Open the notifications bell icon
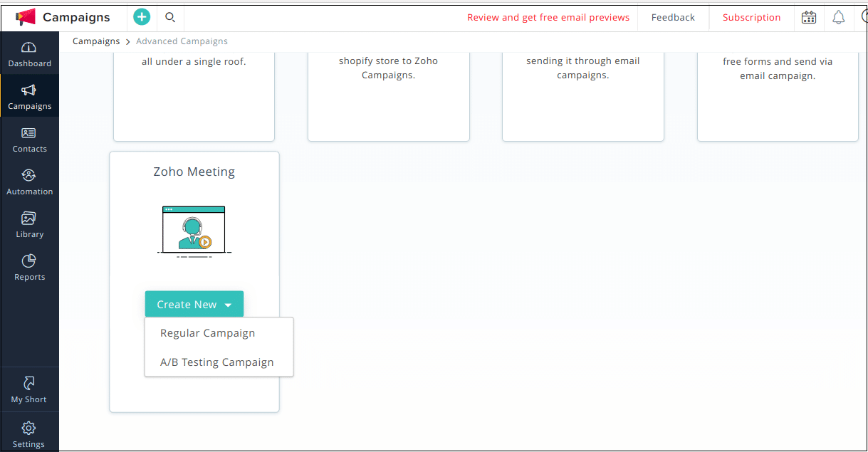The height and width of the screenshot is (452, 868). [839, 17]
